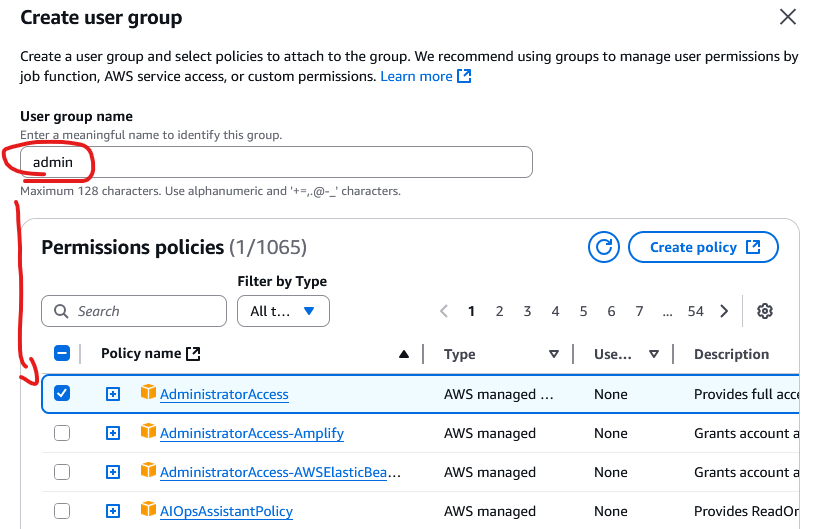Toggle the select-all policies header checkbox
Viewport: 816px width, 529px height.
click(62, 353)
